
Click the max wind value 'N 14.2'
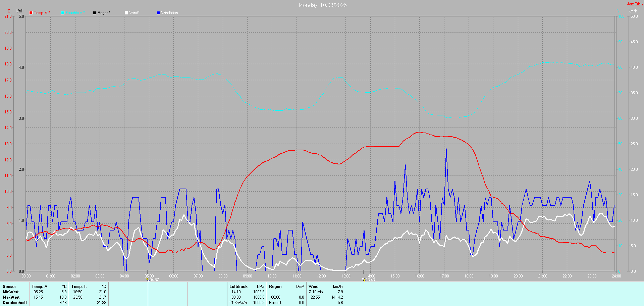(337, 297)
